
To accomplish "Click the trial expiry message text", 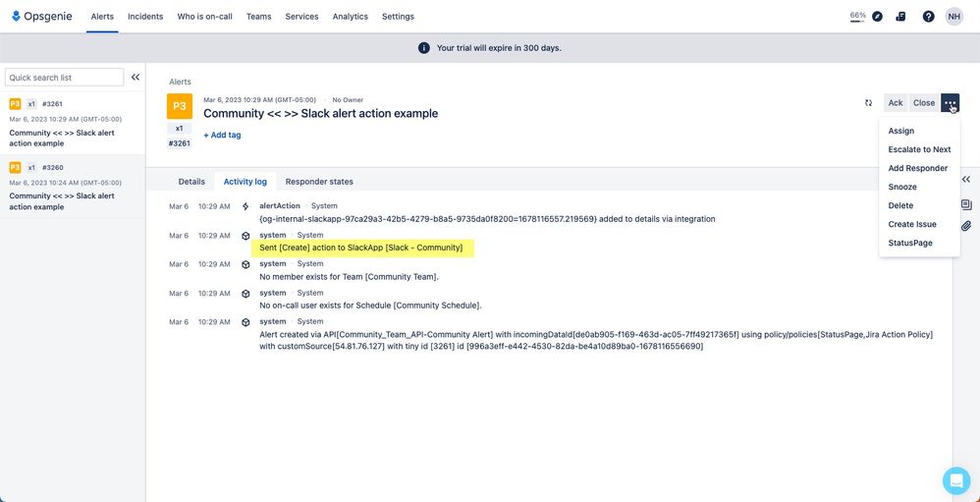I will [499, 47].
